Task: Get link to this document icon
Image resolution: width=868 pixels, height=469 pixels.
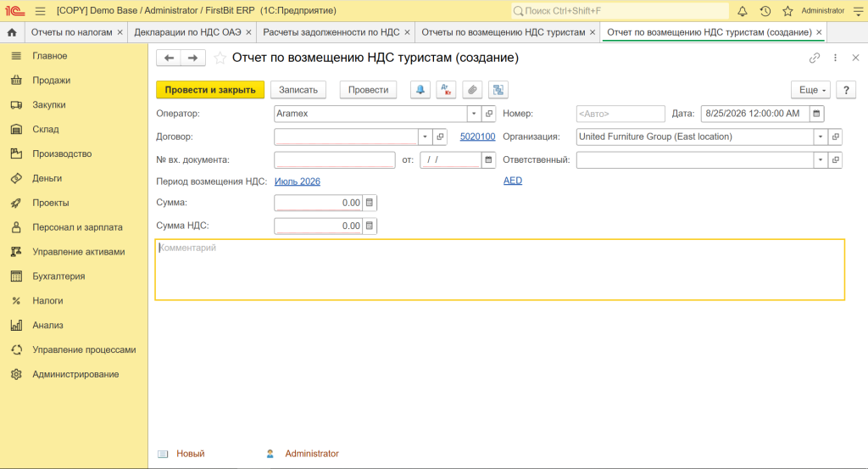Action: pos(815,58)
